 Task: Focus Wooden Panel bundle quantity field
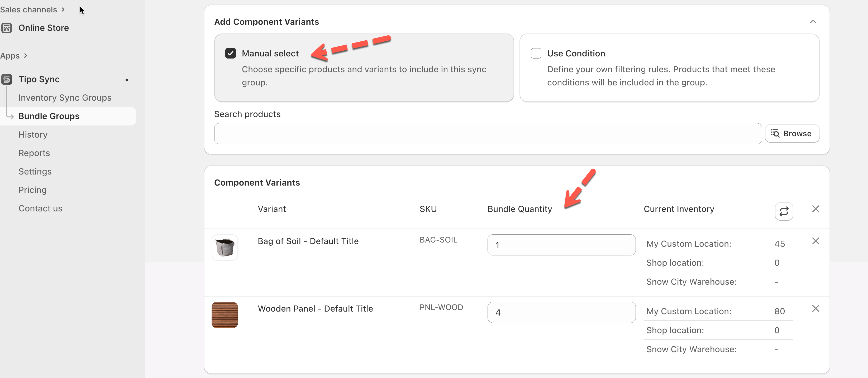coord(561,312)
